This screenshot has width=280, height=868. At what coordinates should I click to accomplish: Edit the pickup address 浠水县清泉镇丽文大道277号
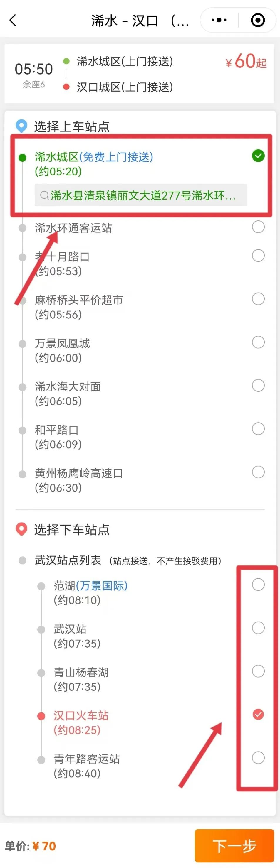click(141, 195)
